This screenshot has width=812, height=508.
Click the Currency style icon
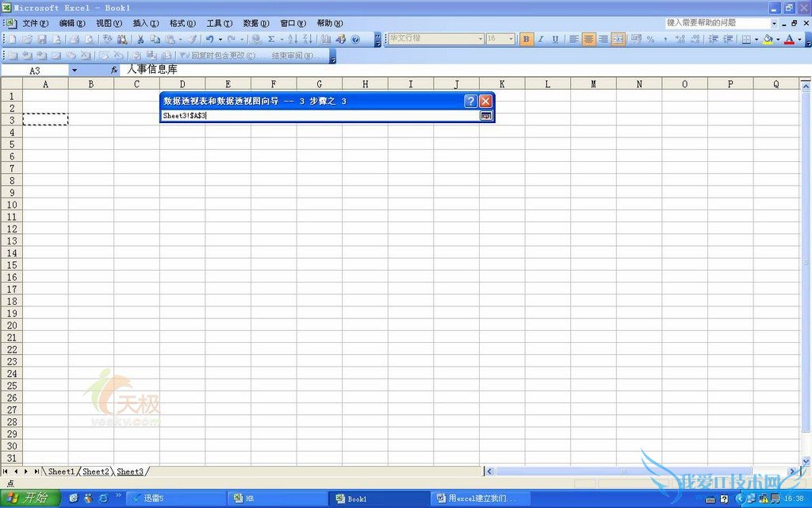click(637, 40)
